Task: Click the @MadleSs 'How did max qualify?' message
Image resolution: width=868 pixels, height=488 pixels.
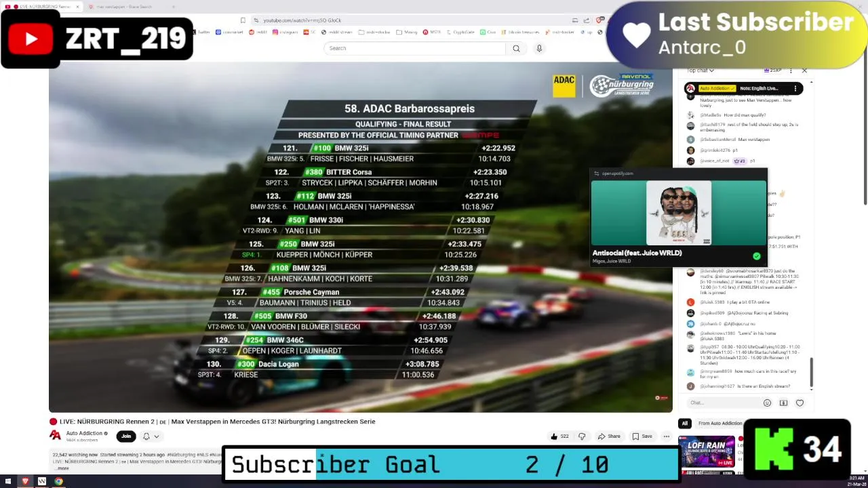Action: [726, 115]
